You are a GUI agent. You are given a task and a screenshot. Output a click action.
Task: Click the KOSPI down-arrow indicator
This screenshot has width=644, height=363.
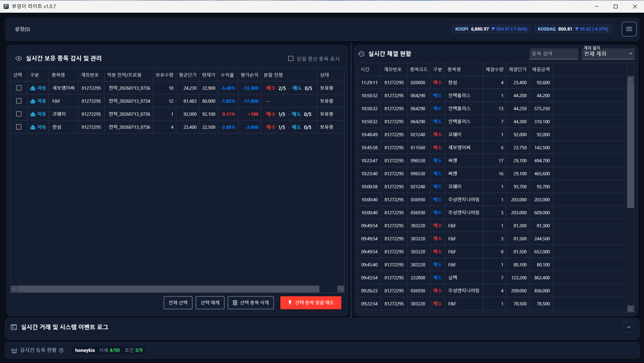click(493, 29)
